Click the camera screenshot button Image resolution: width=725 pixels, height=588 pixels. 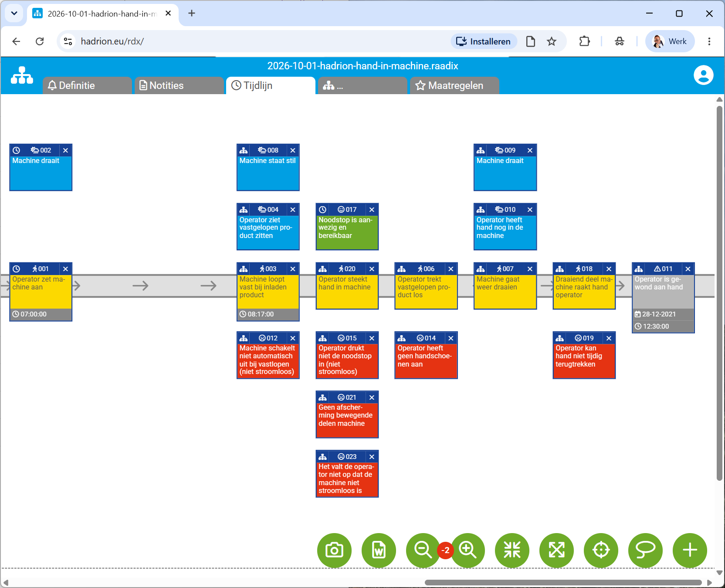click(x=334, y=551)
